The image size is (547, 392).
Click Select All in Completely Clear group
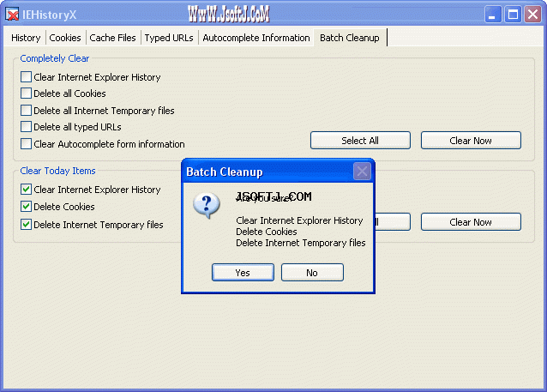coord(360,141)
